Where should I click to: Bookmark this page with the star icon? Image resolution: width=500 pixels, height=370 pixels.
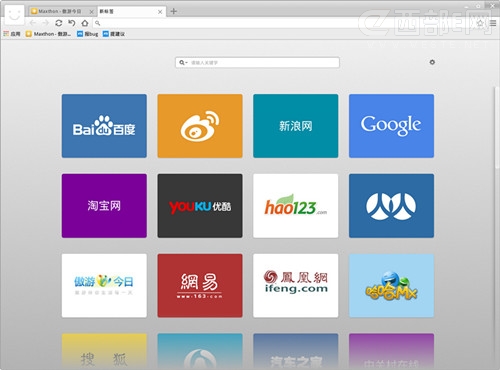click(x=480, y=23)
